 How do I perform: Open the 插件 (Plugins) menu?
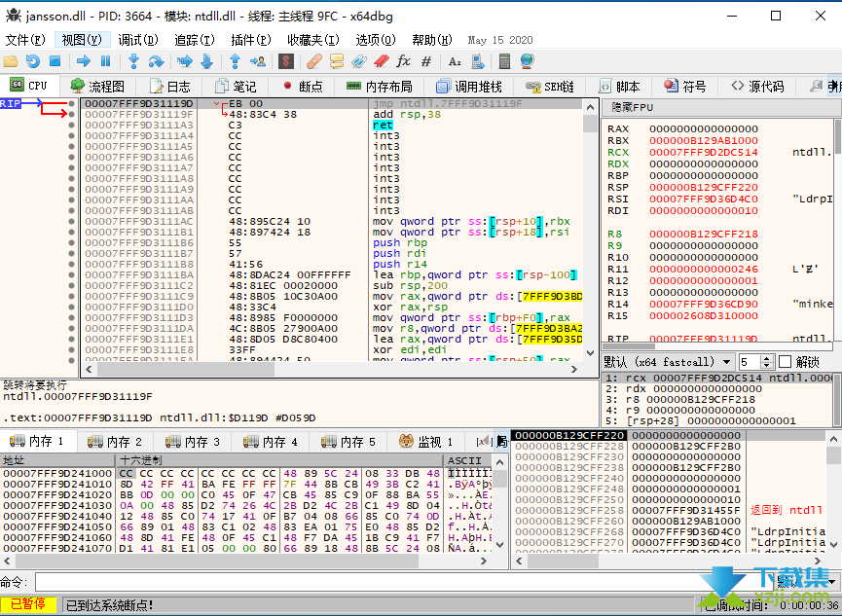tap(251, 40)
